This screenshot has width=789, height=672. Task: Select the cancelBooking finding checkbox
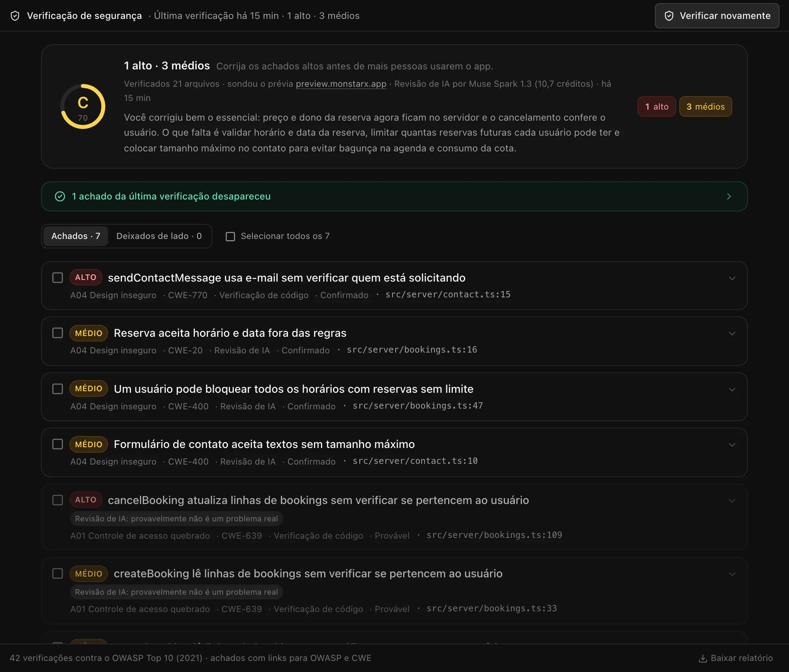pos(58,500)
